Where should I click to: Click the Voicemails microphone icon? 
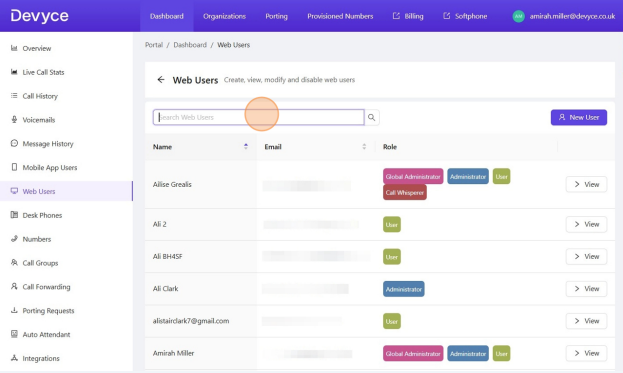coord(14,120)
